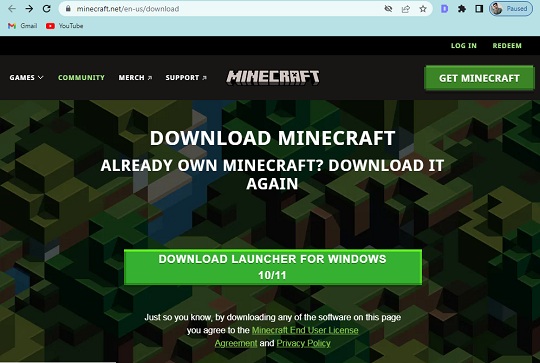Download launcher for Windows 10/11
Viewport: 540px width, 363px height.
[x=273, y=267]
